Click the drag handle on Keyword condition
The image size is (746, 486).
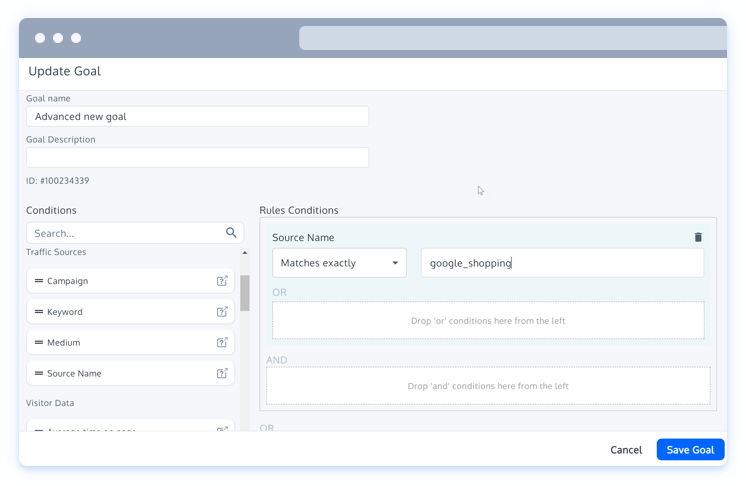click(x=39, y=312)
